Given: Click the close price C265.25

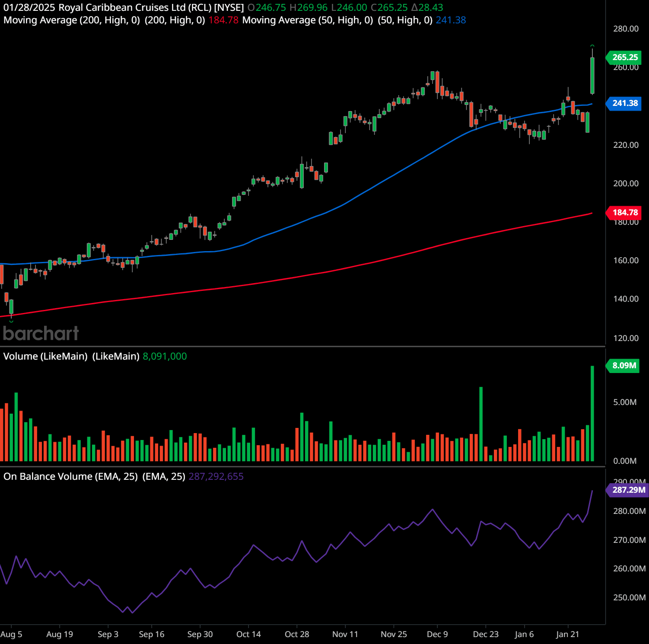Looking at the screenshot, I should click(x=389, y=8).
